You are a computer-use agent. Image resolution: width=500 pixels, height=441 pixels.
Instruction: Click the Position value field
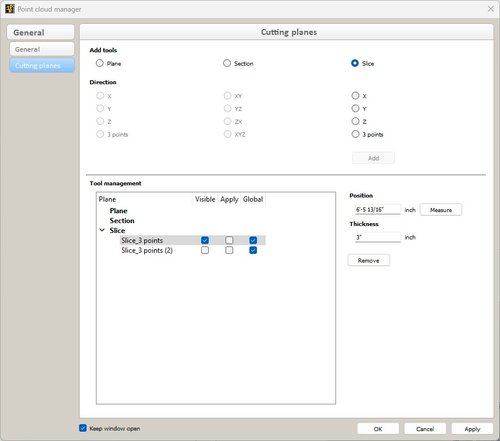[x=377, y=210]
